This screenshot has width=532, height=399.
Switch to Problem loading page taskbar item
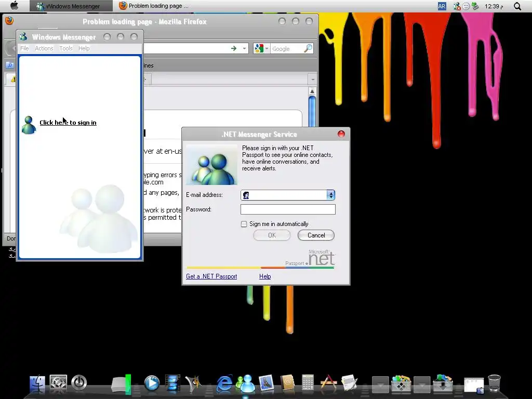pos(154,6)
